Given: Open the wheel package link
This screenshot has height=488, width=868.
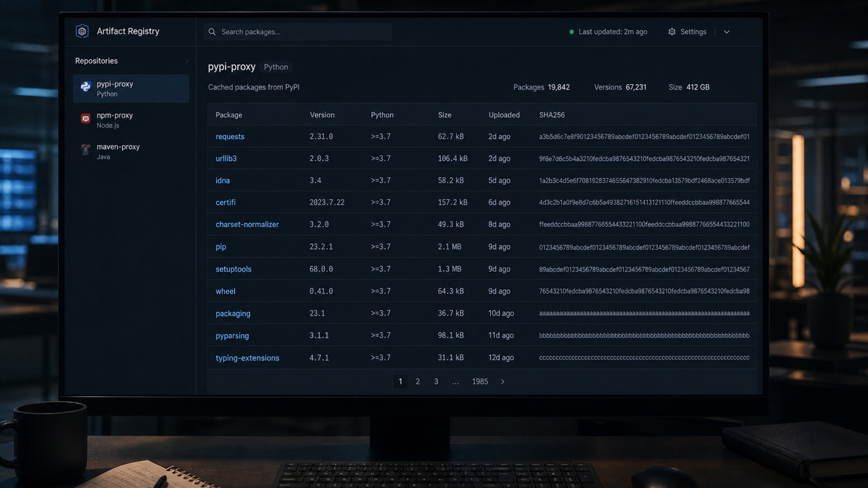Looking at the screenshot, I should point(225,291).
